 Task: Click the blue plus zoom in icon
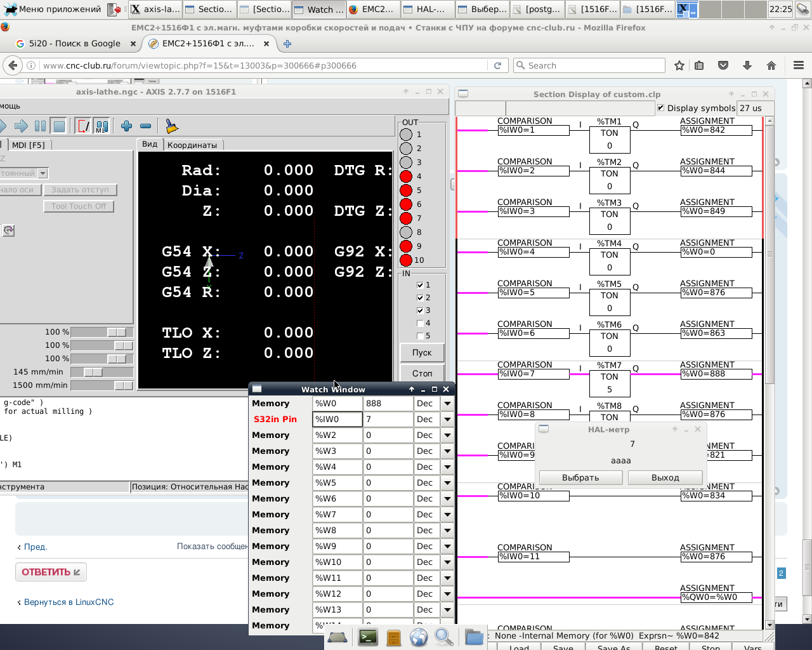tap(126, 126)
